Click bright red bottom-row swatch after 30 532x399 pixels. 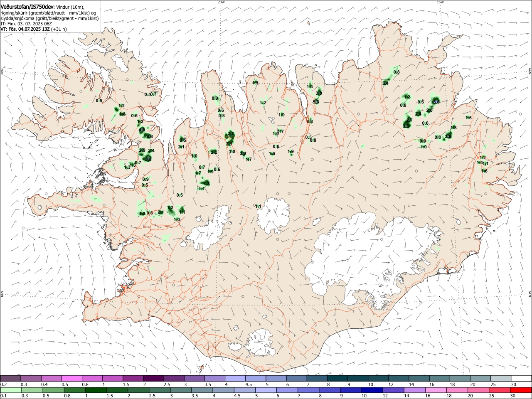coord(521,390)
